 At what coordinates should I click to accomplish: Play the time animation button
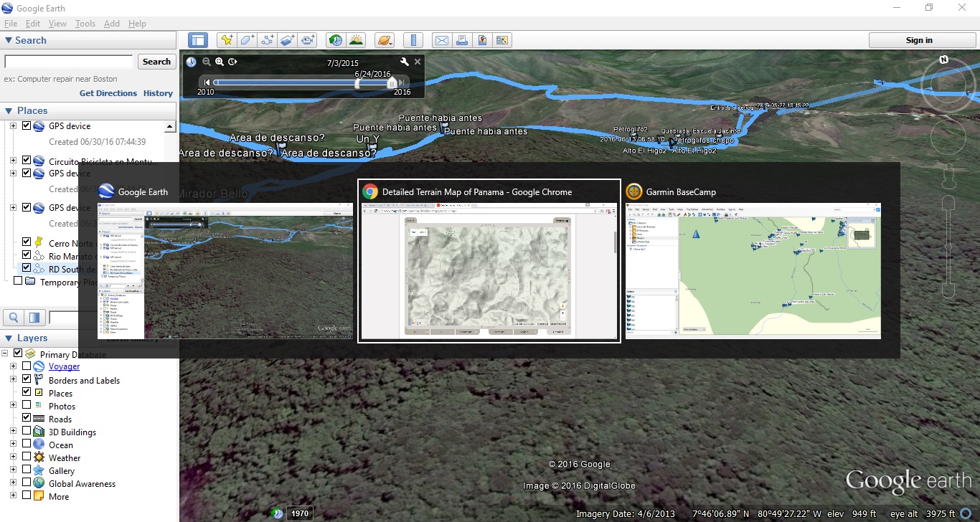(x=232, y=62)
